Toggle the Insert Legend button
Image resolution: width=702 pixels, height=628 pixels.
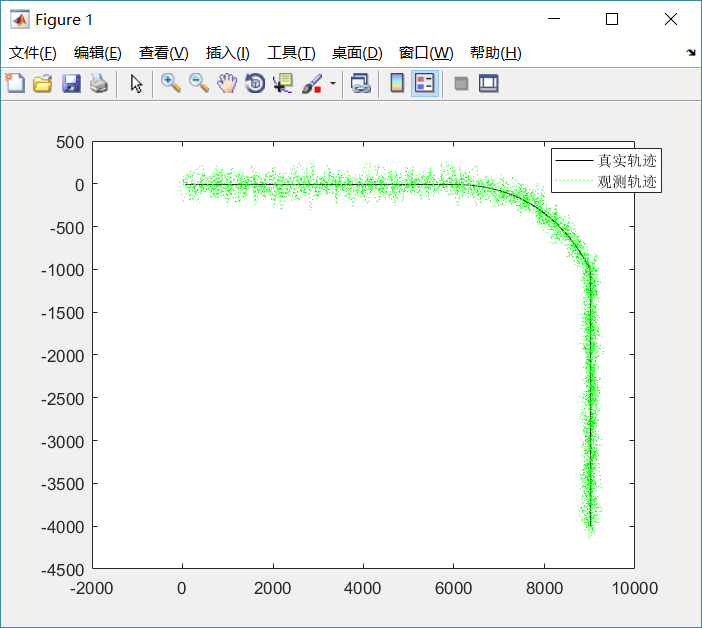(x=424, y=84)
